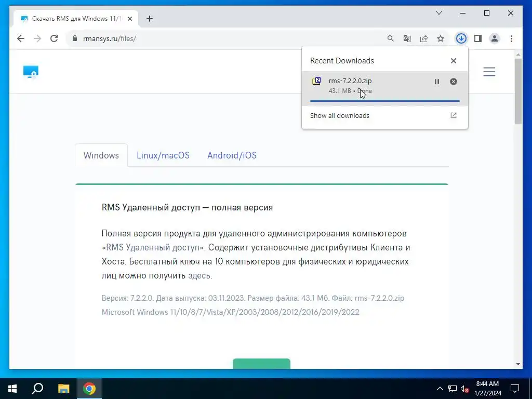Open Windows taskbar search
The image size is (532, 399).
pyautogui.click(x=37, y=389)
